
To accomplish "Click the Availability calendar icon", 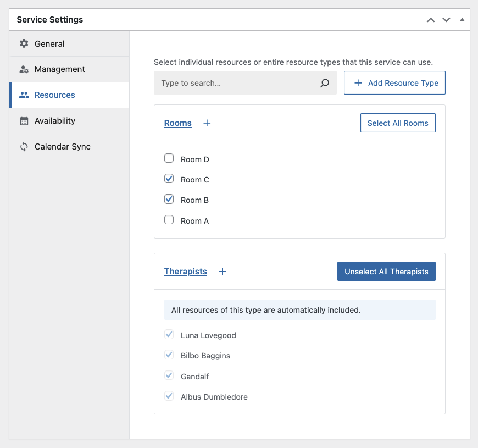I will pyautogui.click(x=24, y=121).
